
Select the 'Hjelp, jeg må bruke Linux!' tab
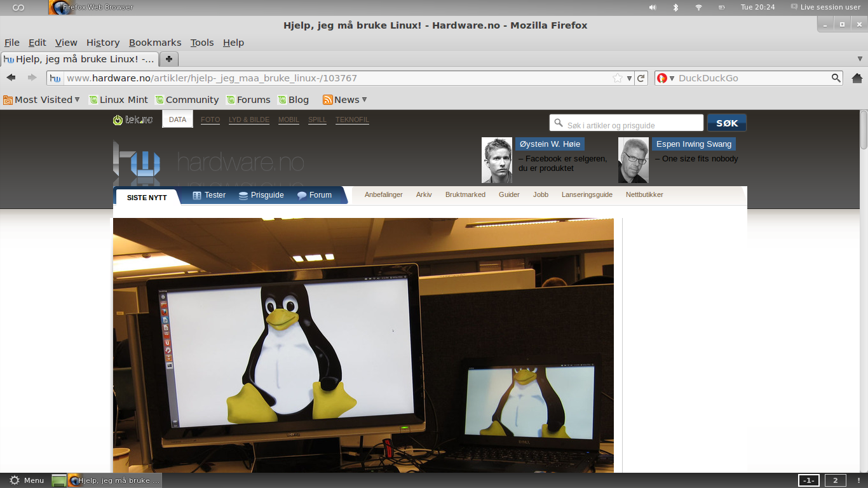[79, 59]
